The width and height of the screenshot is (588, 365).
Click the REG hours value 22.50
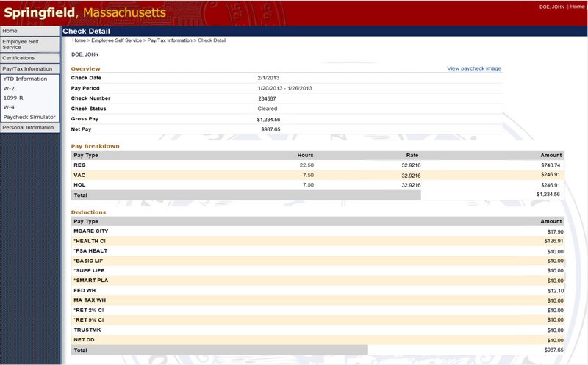tap(306, 165)
